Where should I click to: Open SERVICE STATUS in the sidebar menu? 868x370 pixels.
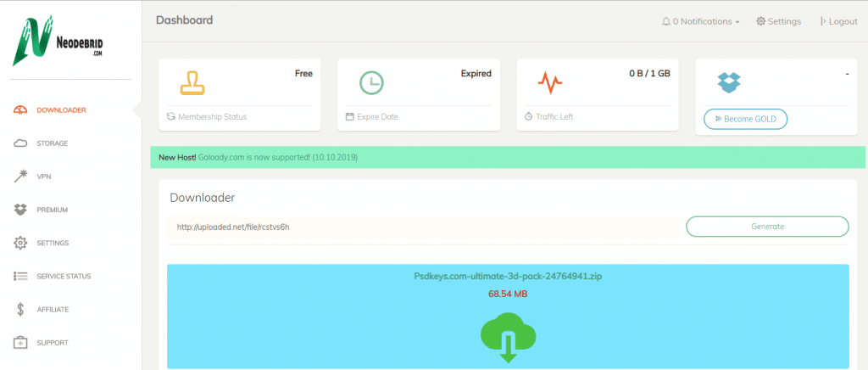[x=64, y=276]
